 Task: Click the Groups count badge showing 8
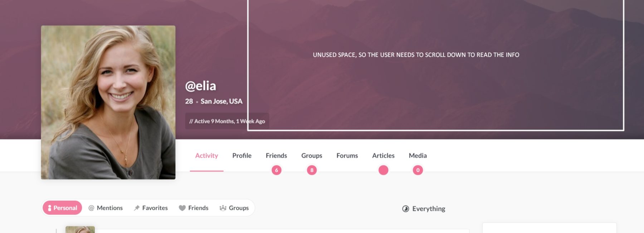[x=312, y=170]
